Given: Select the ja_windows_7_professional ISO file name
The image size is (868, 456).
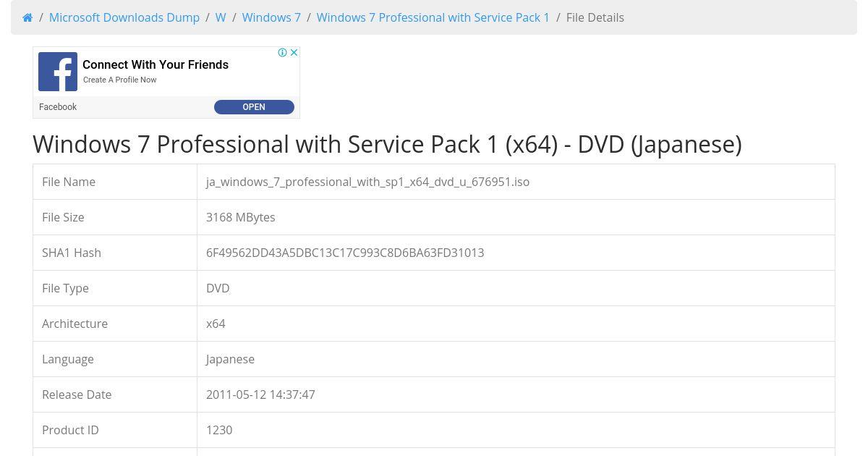Looking at the screenshot, I should click(367, 182).
